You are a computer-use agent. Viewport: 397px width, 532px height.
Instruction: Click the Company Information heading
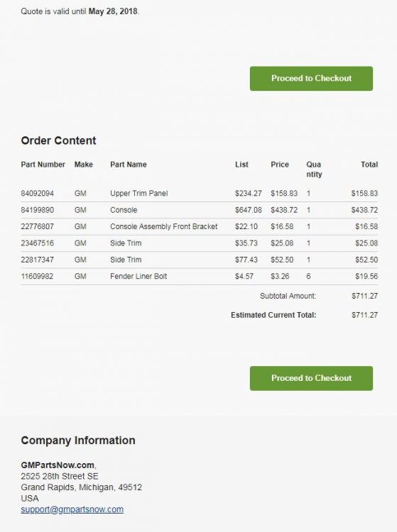click(78, 440)
